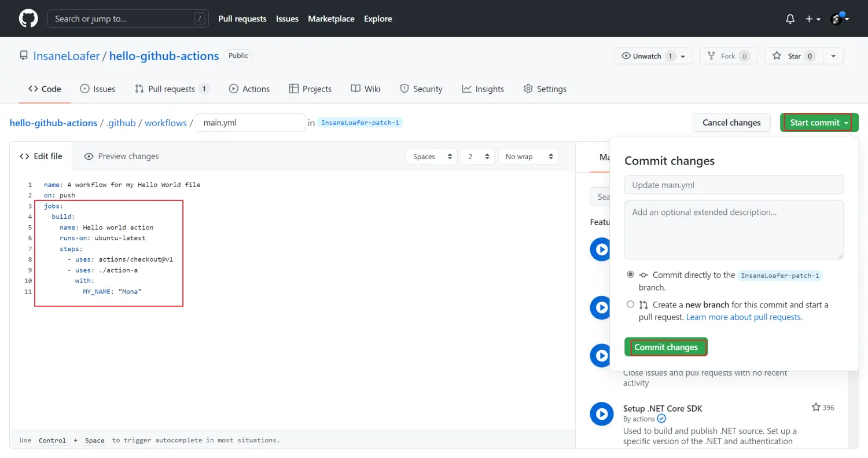This screenshot has width=868, height=458.
Task: Expand the dropdown next to Star
Action: (x=833, y=56)
